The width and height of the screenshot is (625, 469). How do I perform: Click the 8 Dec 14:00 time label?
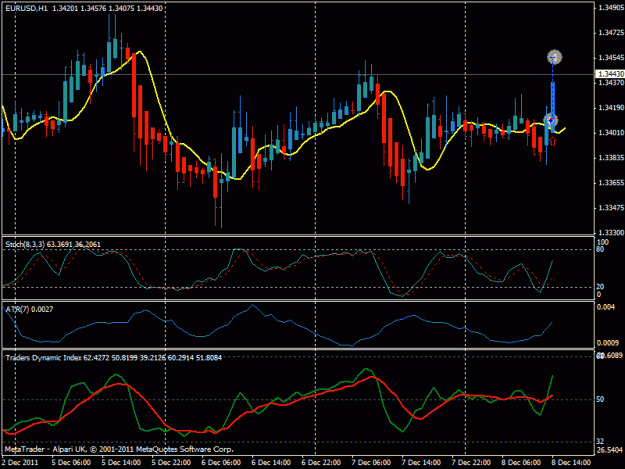coord(571,463)
